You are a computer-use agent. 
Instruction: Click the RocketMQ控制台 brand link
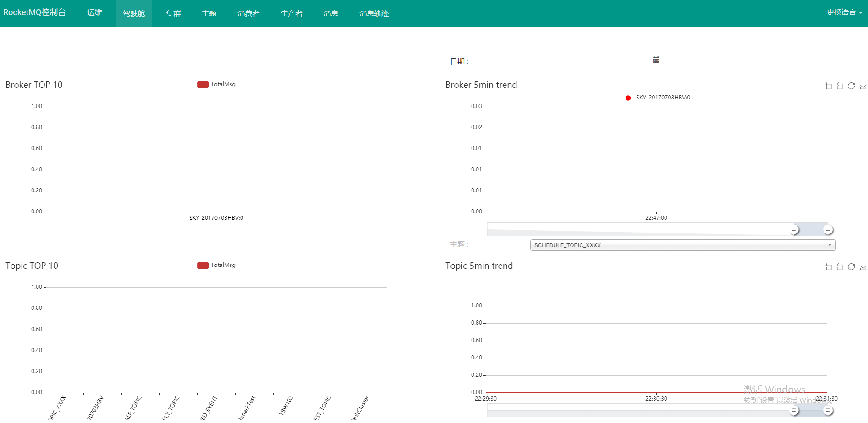click(x=35, y=12)
